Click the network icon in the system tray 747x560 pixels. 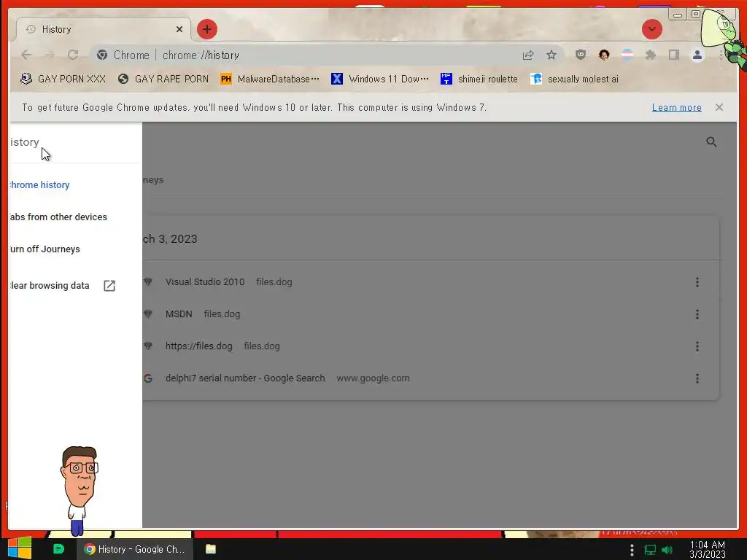(x=650, y=550)
